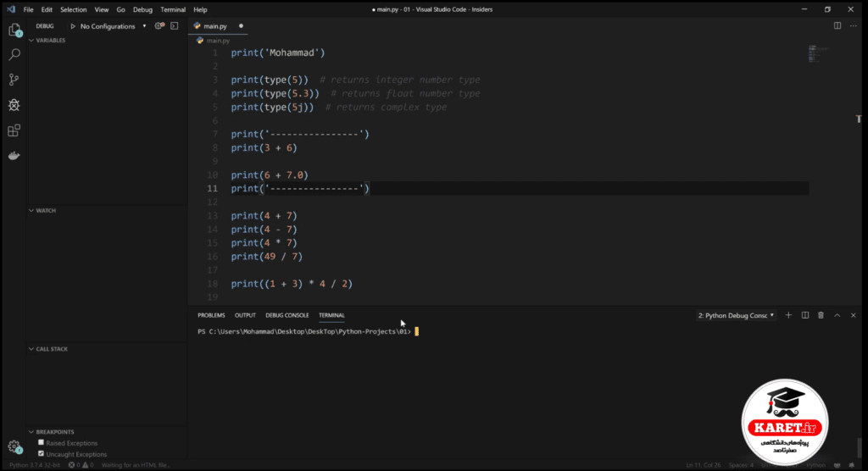Click Python 3.7.4 32-bit interpreter in status bar
The image size is (868, 471).
[x=34, y=465]
